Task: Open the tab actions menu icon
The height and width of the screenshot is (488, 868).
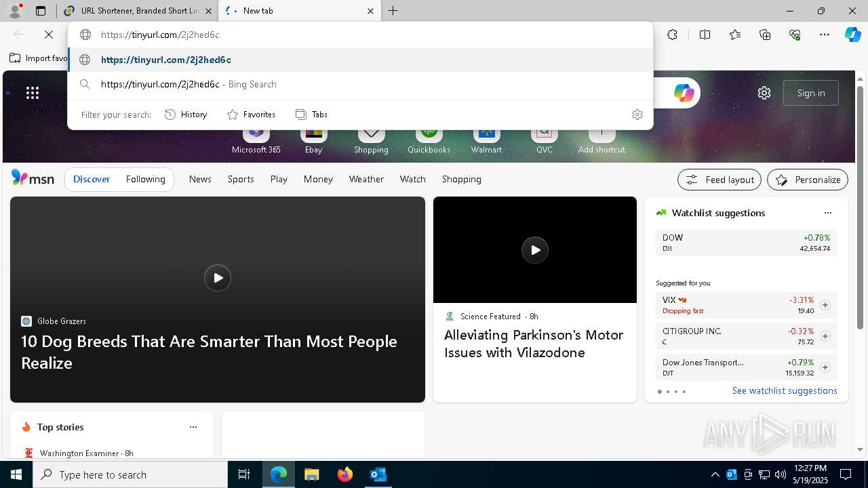Action: click(x=41, y=11)
